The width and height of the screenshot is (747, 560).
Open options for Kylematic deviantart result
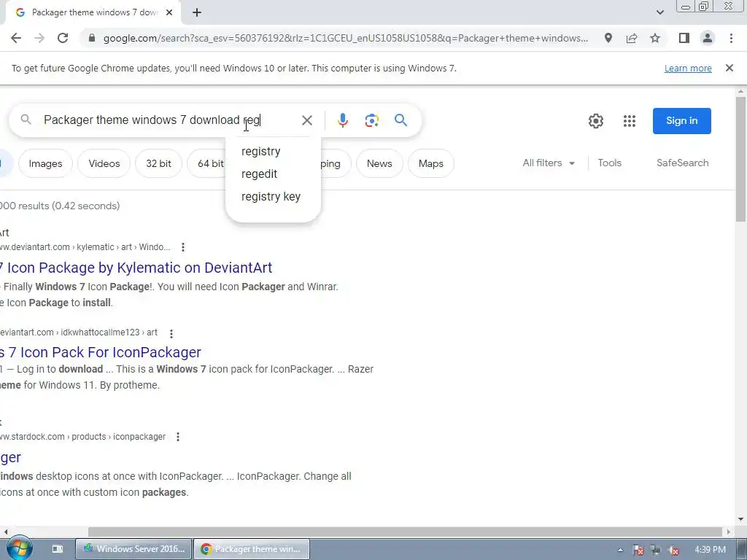point(183,247)
